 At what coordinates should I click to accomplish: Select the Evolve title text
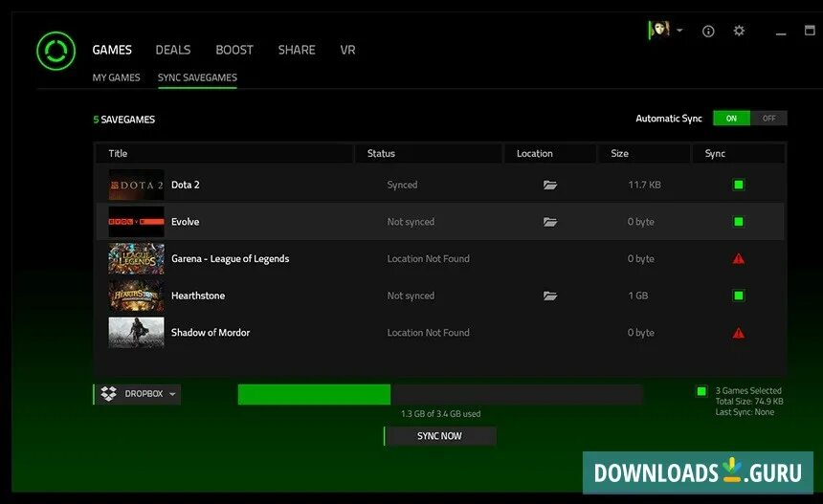click(x=186, y=222)
